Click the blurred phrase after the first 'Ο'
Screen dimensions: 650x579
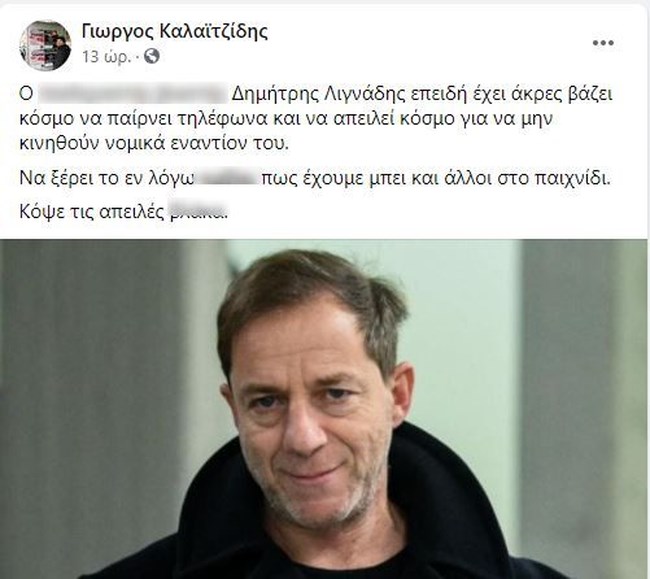133,94
